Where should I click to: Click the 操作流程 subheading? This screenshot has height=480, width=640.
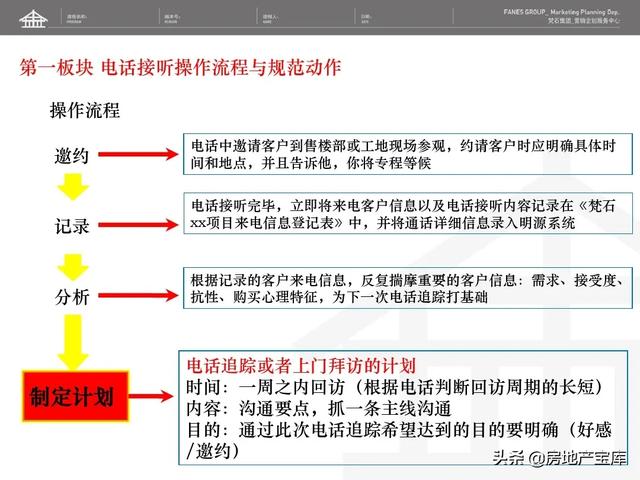(85, 111)
